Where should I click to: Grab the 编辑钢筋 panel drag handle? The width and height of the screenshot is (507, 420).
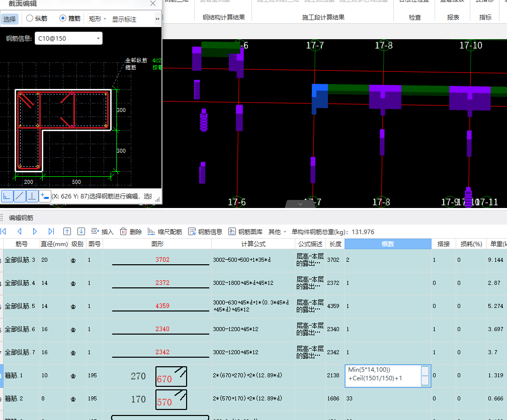point(2,218)
